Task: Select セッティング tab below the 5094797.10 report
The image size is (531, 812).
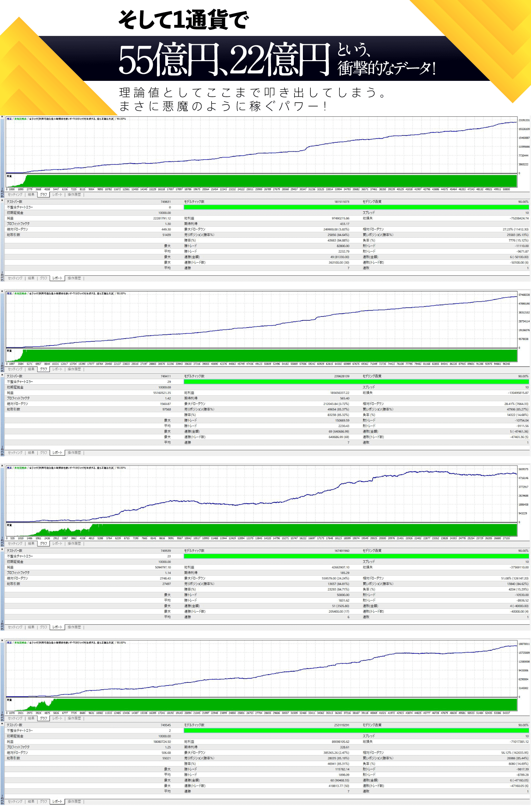Action: coord(15,627)
